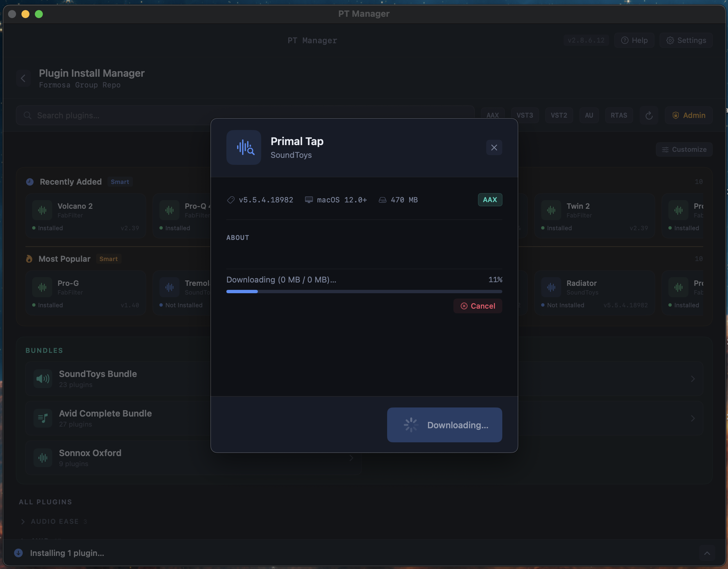Click the Pro-Q waveform icon

pyautogui.click(x=169, y=210)
